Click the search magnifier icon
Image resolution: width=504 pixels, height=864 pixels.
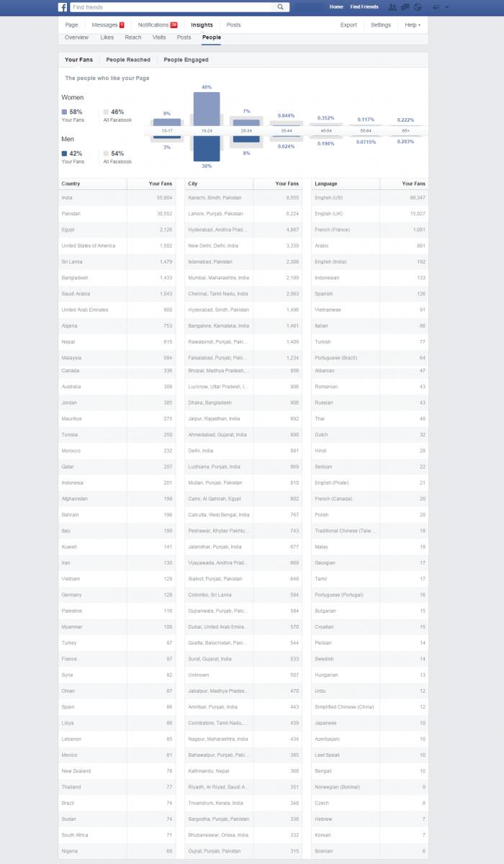(x=282, y=6)
